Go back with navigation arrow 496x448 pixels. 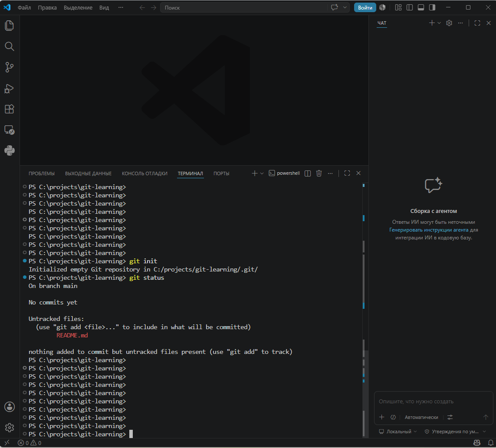point(142,7)
